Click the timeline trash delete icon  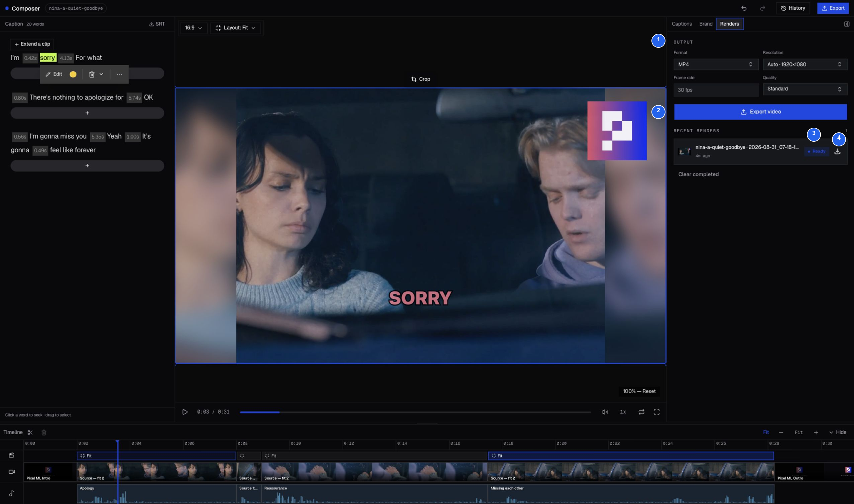click(x=44, y=432)
